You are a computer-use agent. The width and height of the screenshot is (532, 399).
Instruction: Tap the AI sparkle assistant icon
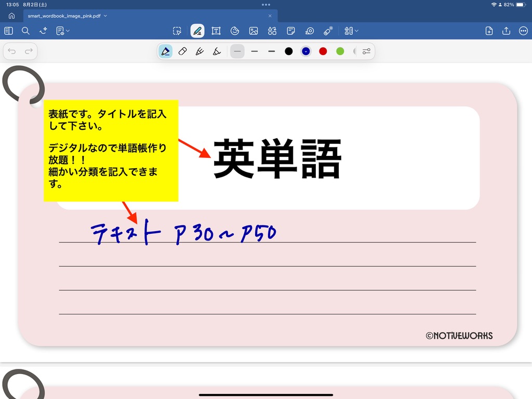(43, 31)
